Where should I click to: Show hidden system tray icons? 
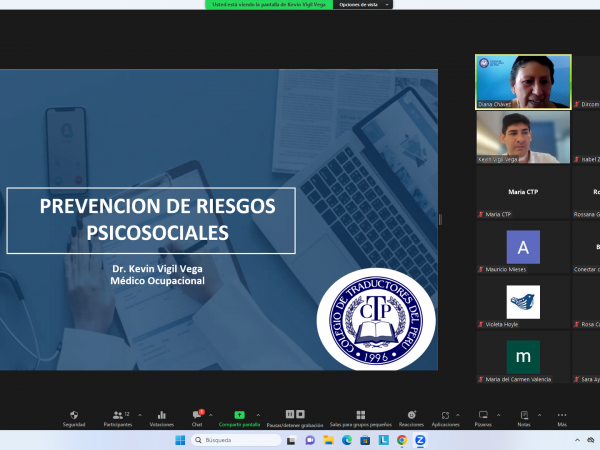(577, 440)
